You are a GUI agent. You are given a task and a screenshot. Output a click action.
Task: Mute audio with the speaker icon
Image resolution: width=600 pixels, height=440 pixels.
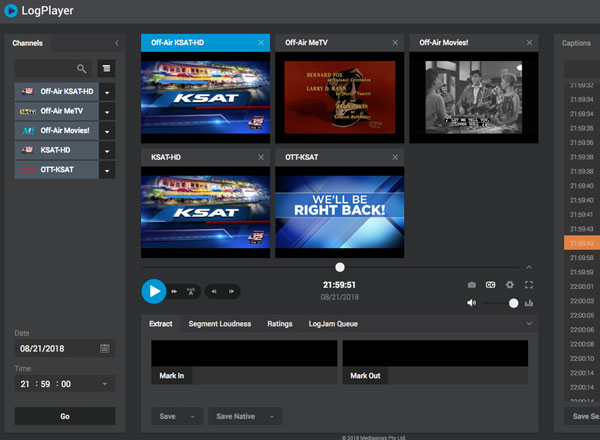pos(471,303)
